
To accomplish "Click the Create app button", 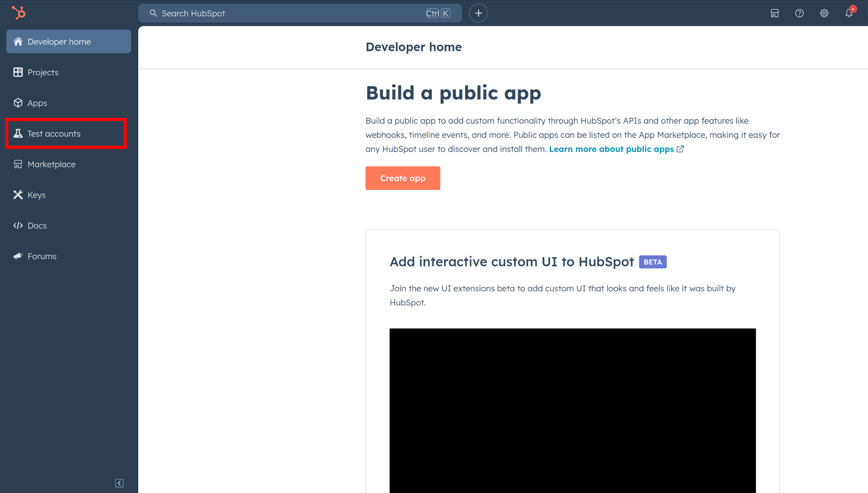I will pyautogui.click(x=402, y=178).
